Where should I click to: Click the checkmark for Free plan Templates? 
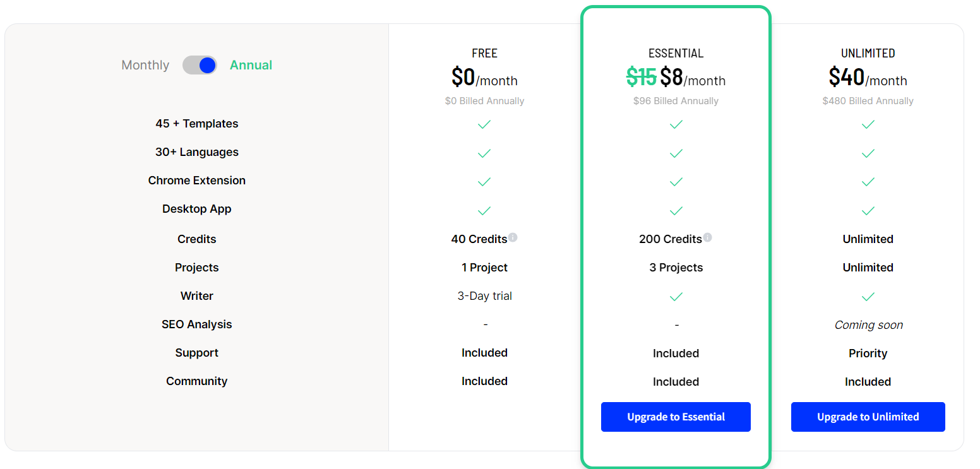(x=484, y=124)
